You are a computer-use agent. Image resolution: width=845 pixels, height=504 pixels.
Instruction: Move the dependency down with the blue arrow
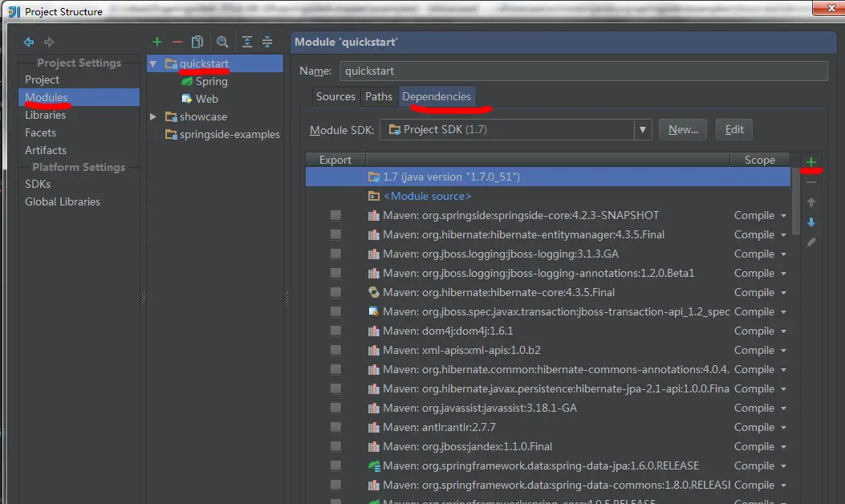811,222
